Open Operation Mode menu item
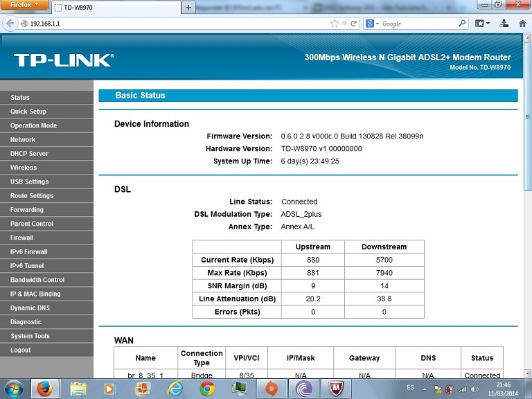The image size is (532, 399). point(46,125)
